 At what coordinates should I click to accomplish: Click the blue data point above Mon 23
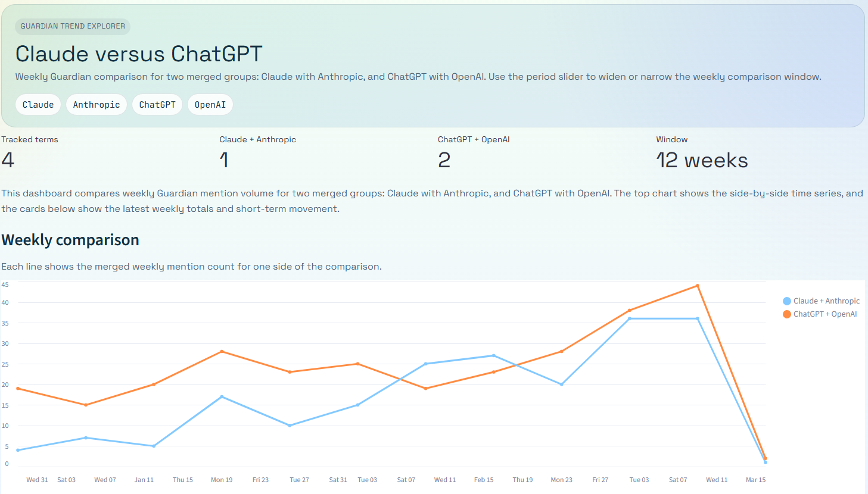click(x=562, y=384)
